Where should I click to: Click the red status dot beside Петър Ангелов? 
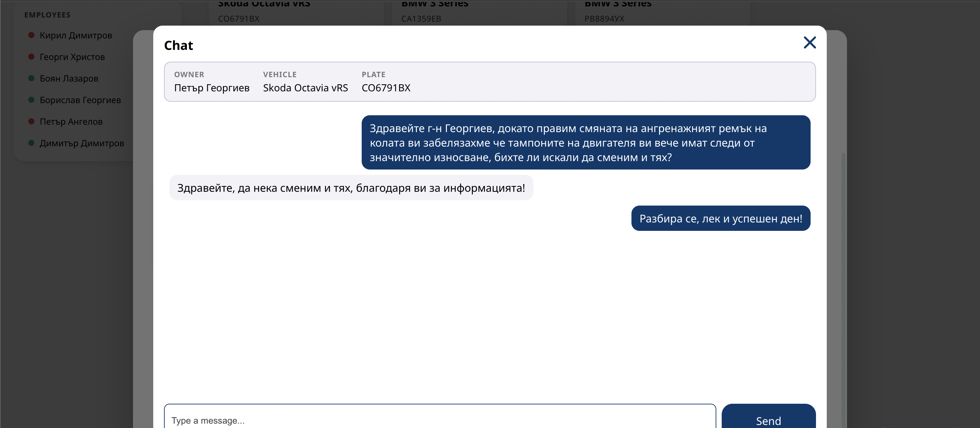(32, 121)
